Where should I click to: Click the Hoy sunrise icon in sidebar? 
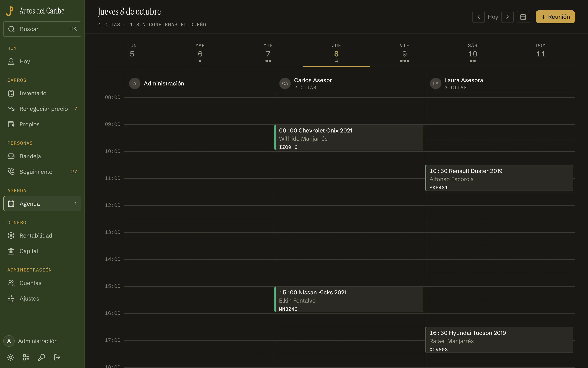tap(11, 61)
